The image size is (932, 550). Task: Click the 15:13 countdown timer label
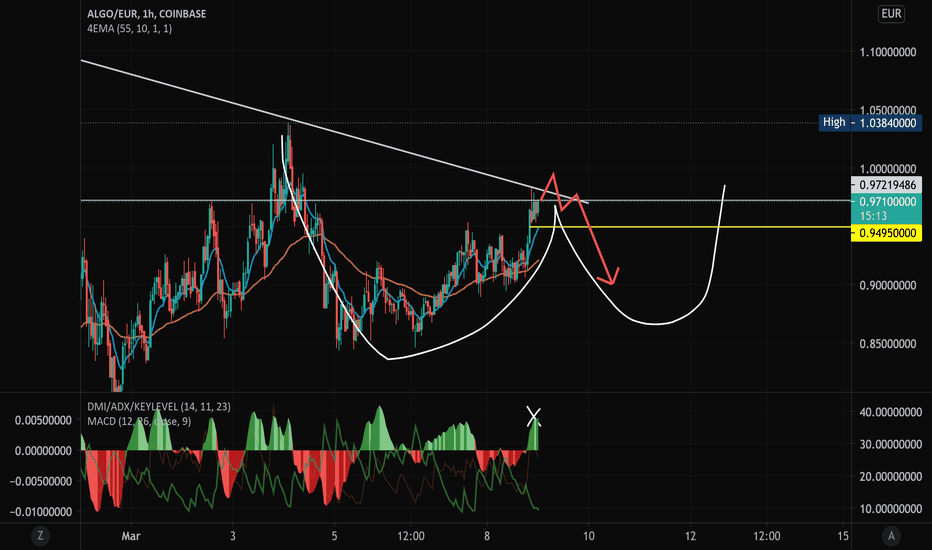tap(873, 216)
